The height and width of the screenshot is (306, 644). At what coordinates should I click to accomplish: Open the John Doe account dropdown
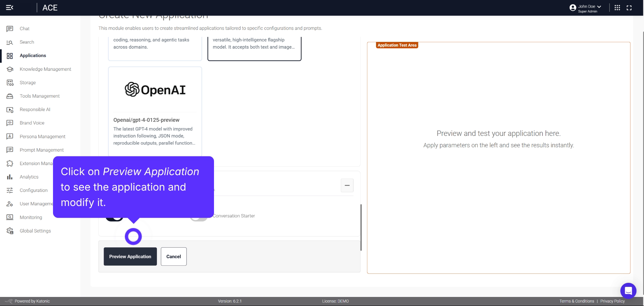coord(585,7)
